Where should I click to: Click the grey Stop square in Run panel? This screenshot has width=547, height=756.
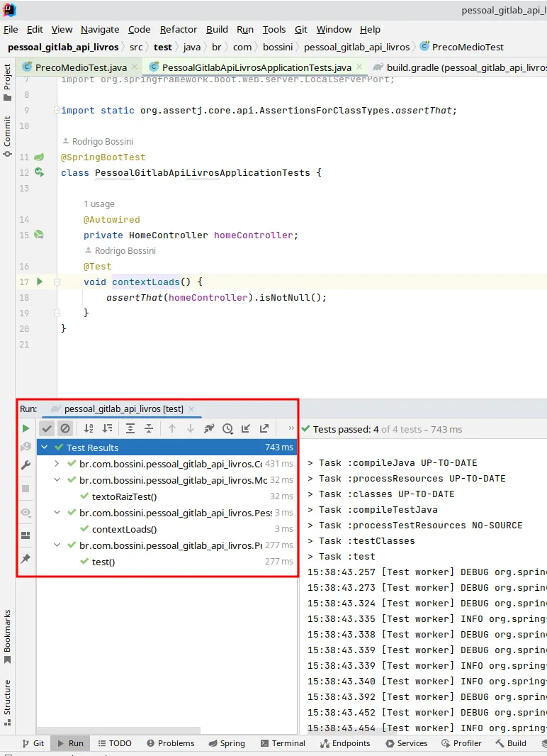pos(26,489)
